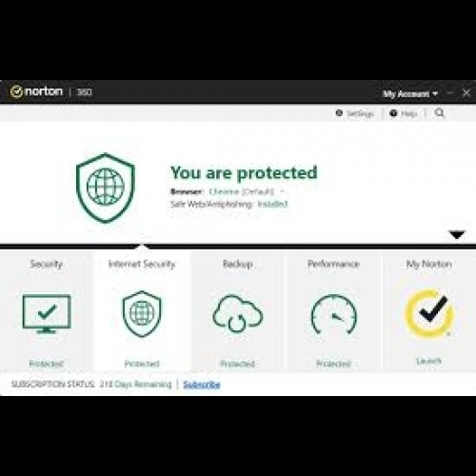Image resolution: width=476 pixels, height=476 pixels.
Task: Switch to the Security tab label
Action: [47, 264]
